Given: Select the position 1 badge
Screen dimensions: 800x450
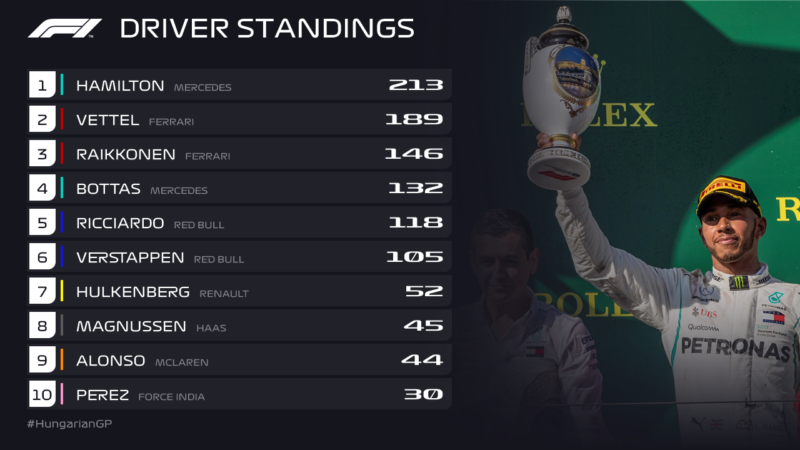Looking at the screenshot, I should 42,85.
